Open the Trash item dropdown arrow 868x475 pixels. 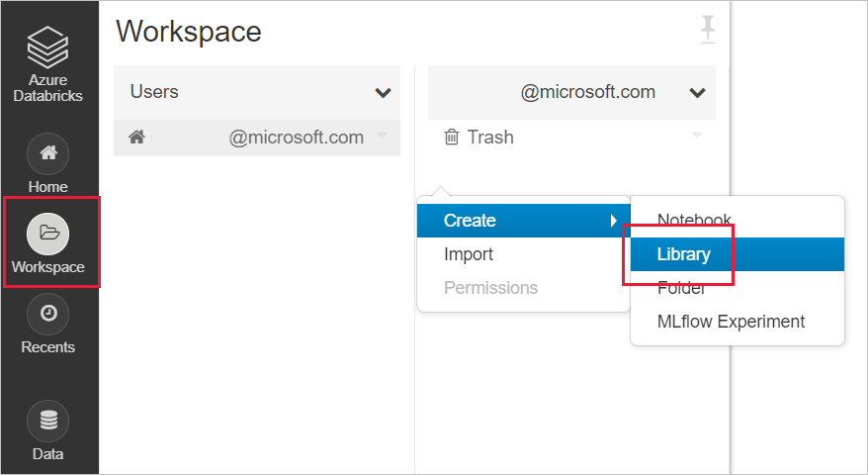[696, 137]
